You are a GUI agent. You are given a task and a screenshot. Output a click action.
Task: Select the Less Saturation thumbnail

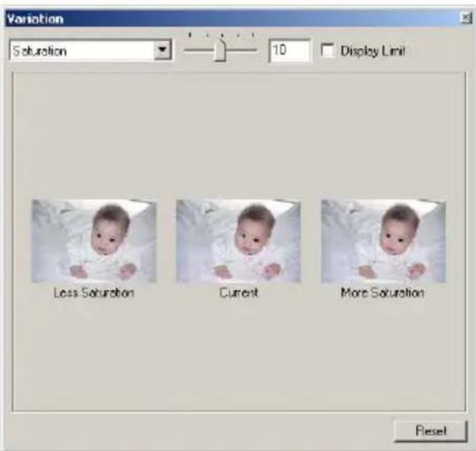tap(94, 241)
